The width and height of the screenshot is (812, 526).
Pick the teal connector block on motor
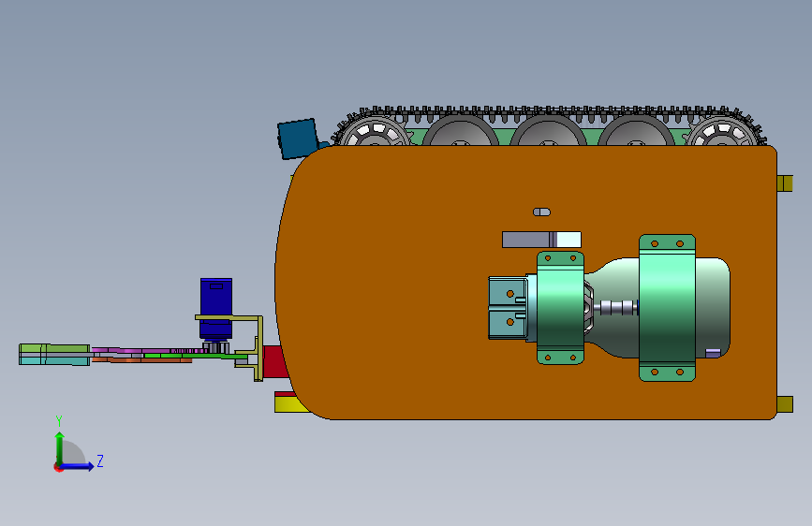point(508,308)
